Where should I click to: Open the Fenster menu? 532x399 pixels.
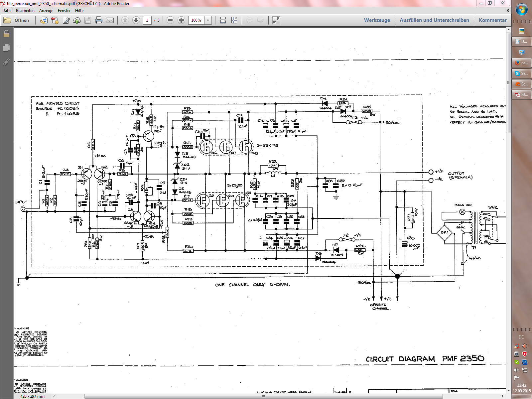64,11
